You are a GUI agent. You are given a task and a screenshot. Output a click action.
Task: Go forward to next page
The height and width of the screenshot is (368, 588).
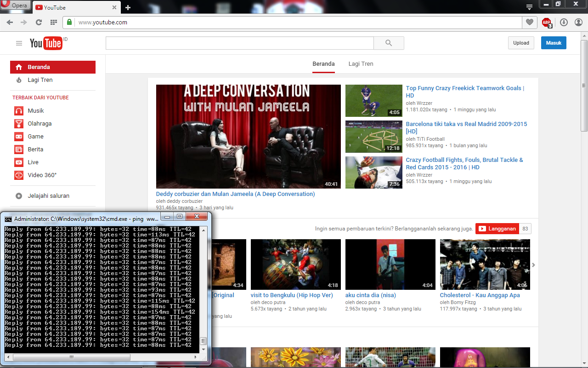click(x=24, y=22)
